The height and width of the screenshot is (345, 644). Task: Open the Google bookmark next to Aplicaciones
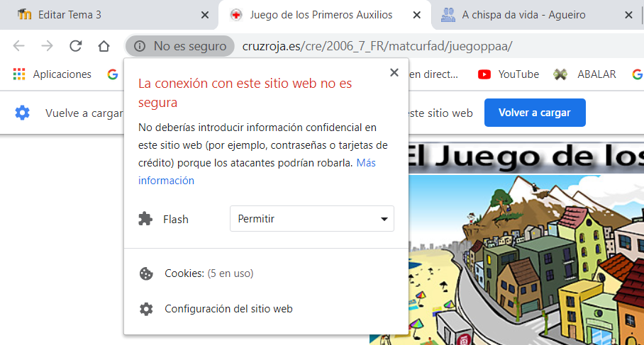[x=113, y=74]
